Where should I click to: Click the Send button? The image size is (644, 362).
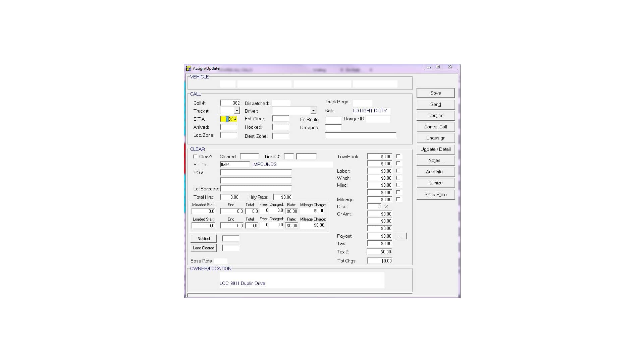click(x=435, y=104)
